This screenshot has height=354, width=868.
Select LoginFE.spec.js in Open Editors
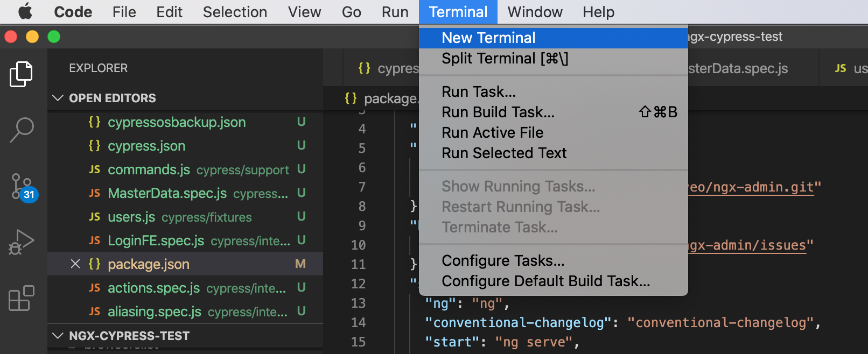point(156,240)
